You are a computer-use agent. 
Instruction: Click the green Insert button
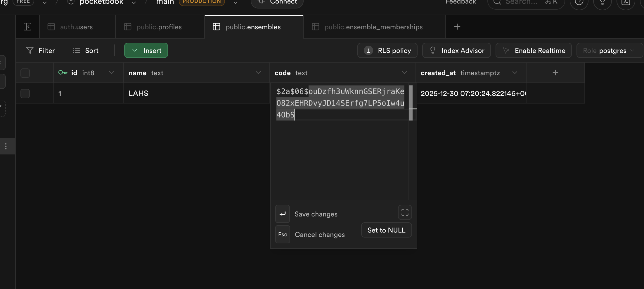(146, 50)
